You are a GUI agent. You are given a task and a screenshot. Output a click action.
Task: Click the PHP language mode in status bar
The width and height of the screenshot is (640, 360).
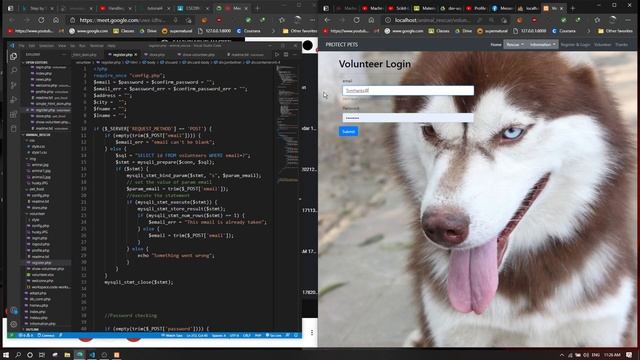pos(258,336)
